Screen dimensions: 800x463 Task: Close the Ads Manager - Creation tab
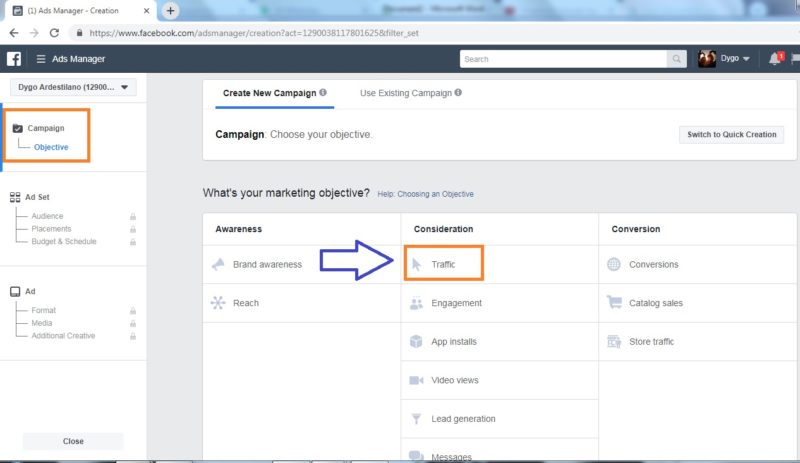[x=146, y=11]
